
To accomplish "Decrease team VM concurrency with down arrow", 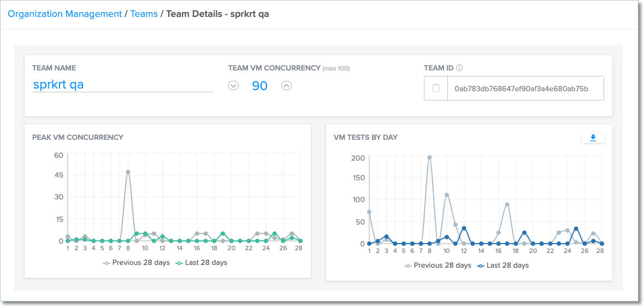I will (233, 86).
